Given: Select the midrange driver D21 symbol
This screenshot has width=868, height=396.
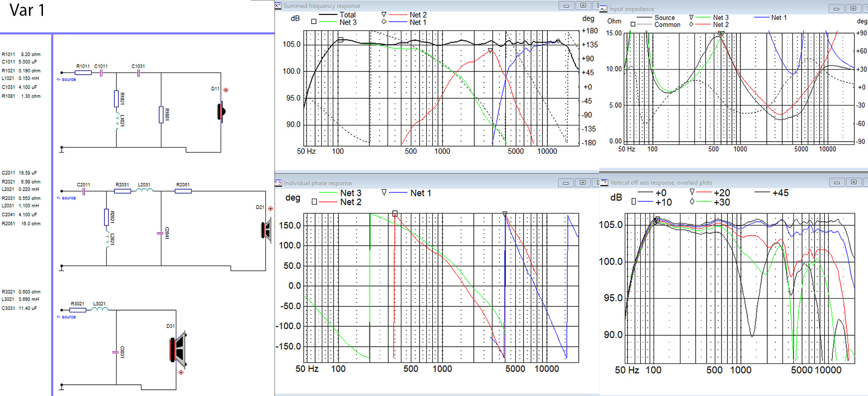Looking at the screenshot, I should coord(266,230).
